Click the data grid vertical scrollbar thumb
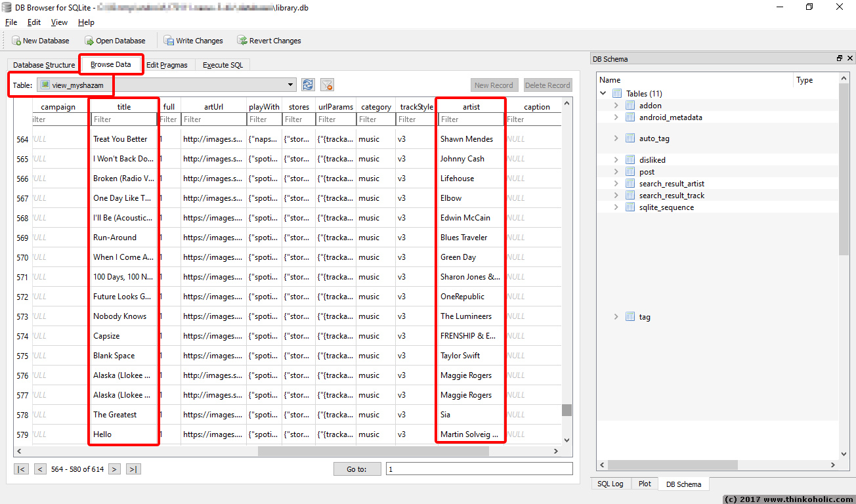856x504 pixels. [x=567, y=410]
